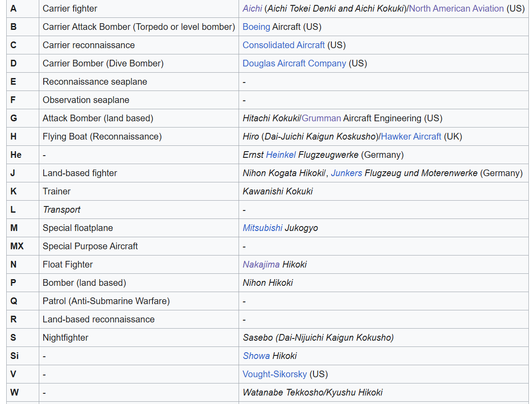Screen dimensions: 532x404
Task: Click the 'Observation seaplane' cell
Action: pyautogui.click(x=139, y=100)
